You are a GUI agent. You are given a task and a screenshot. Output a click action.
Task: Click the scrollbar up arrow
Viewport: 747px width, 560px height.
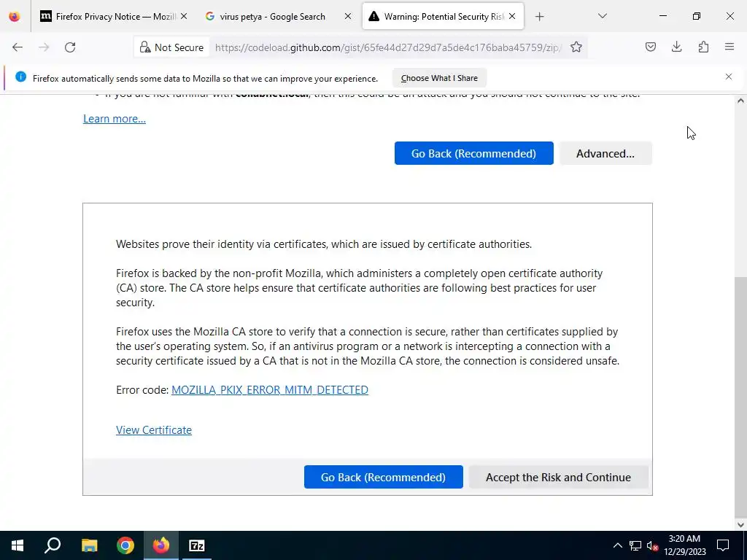[x=740, y=101]
